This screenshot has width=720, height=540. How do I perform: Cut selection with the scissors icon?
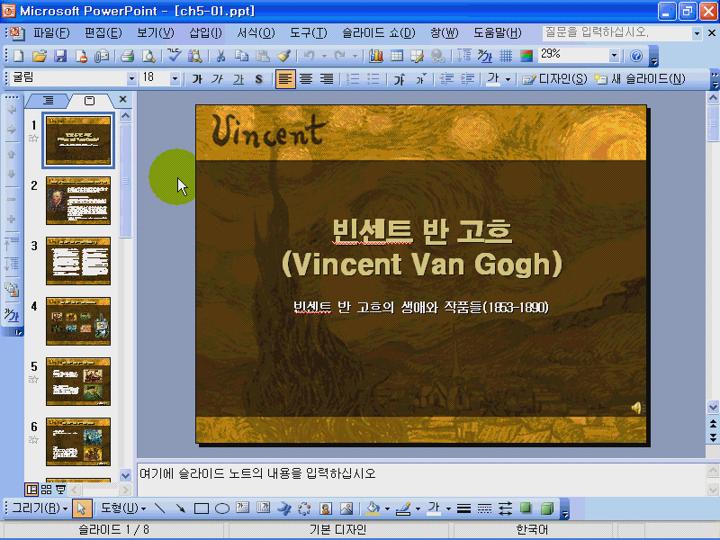[x=221, y=56]
